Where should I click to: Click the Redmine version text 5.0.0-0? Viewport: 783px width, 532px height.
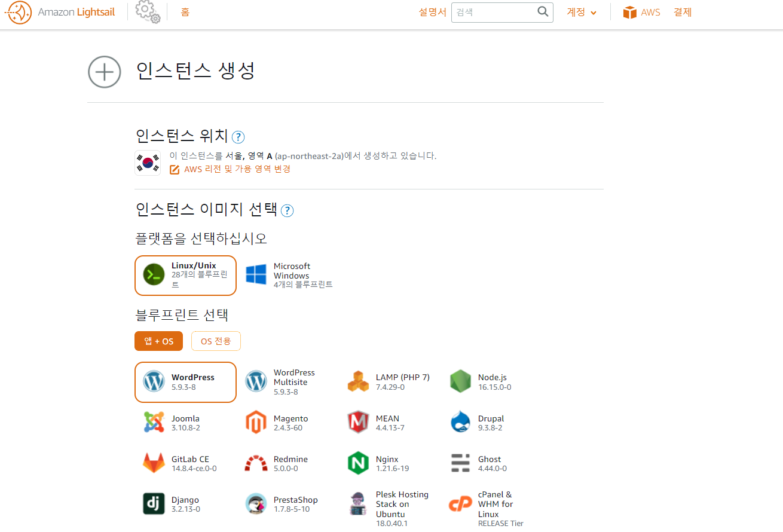(x=286, y=469)
